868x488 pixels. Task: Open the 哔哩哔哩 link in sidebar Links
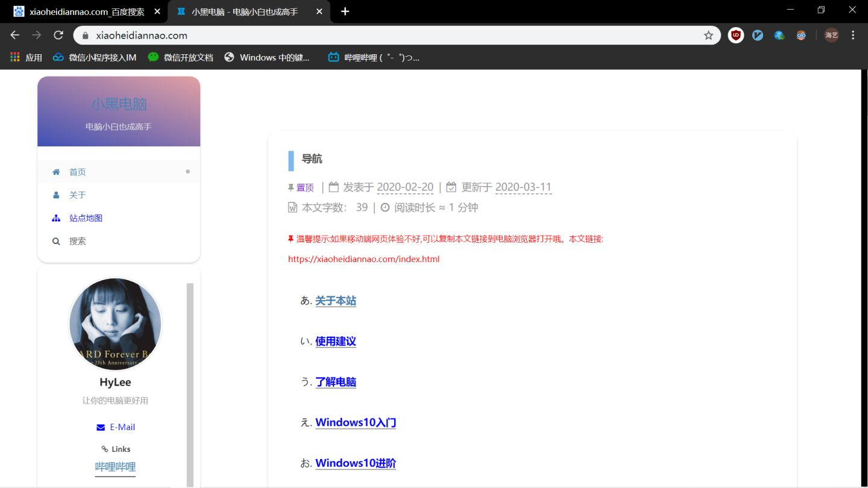pos(115,467)
